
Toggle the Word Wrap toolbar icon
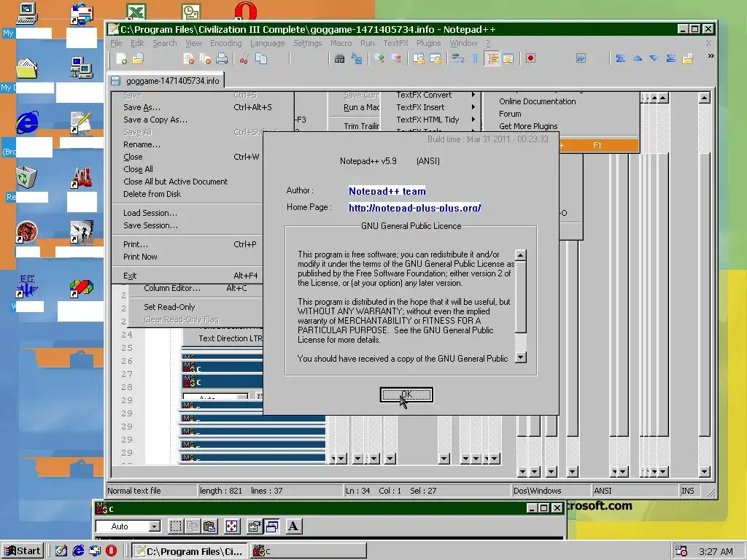458,59
